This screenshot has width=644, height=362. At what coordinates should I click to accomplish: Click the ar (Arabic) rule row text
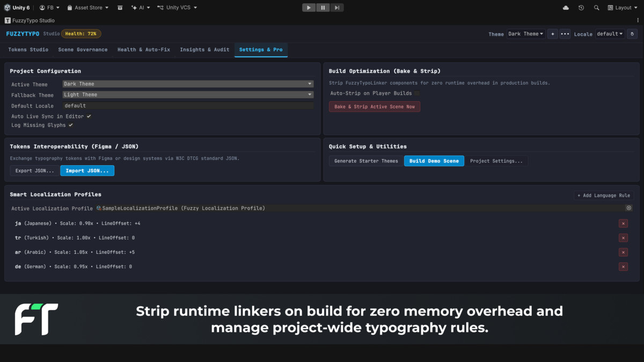tap(75, 252)
